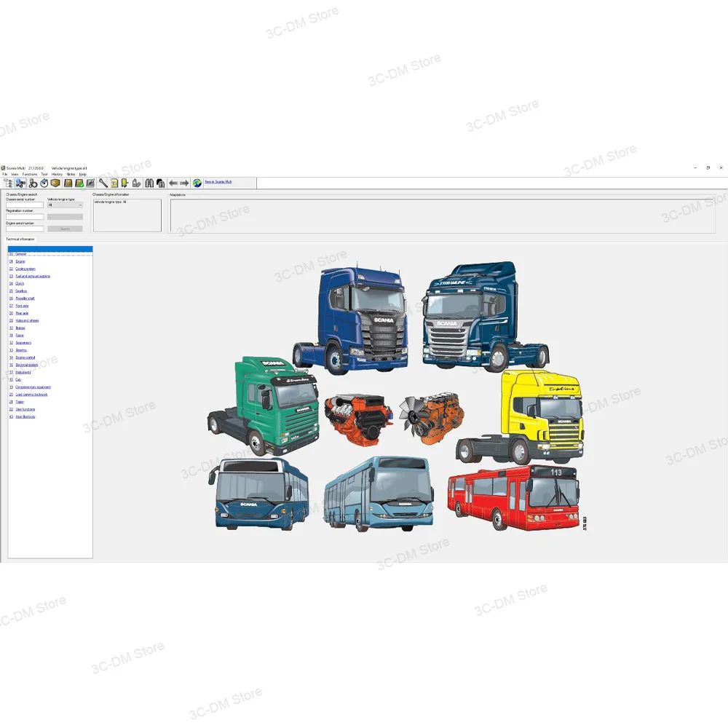Open 20 Load carrying bodywork link

pos(28,395)
